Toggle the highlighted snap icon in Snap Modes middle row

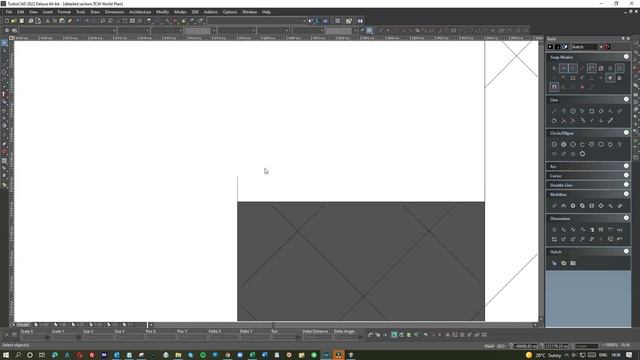(x=611, y=78)
